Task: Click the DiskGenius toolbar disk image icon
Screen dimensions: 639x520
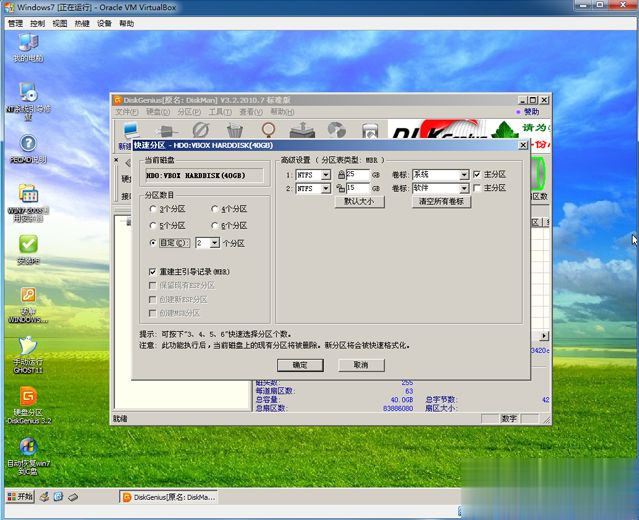Action: pyautogui.click(x=370, y=131)
